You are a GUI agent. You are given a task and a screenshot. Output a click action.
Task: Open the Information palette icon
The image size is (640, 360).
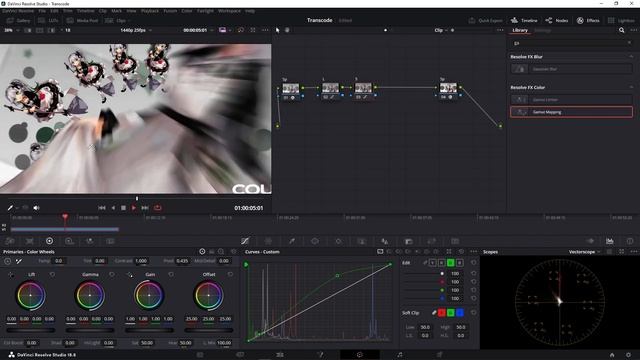[630, 241]
